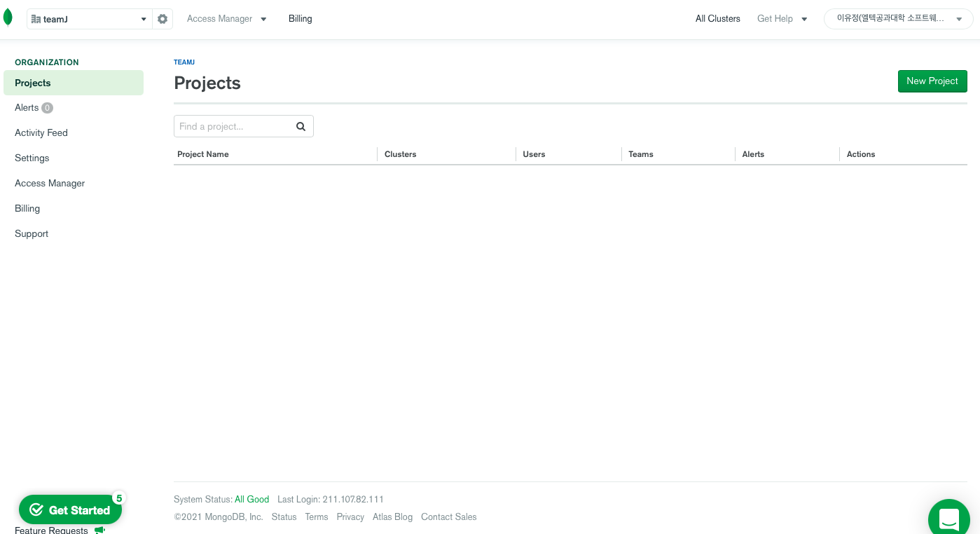Open Settings in the sidebar
The height and width of the screenshot is (534, 980).
pyautogui.click(x=32, y=158)
